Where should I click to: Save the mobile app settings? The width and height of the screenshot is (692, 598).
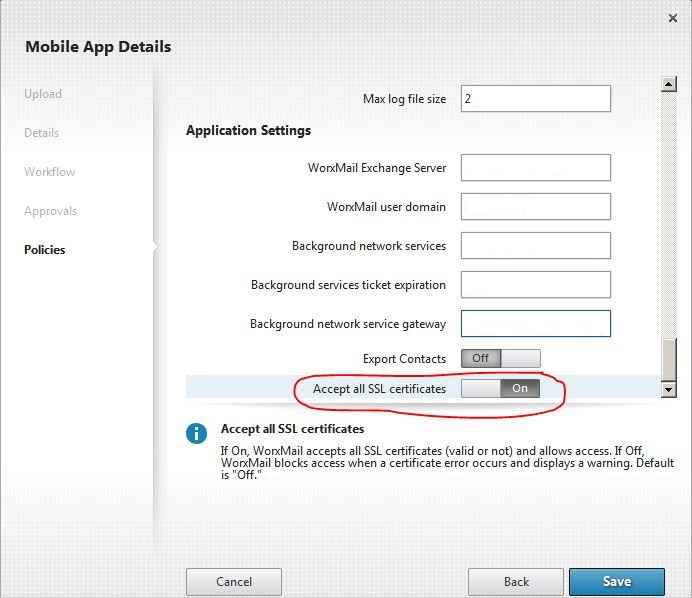tap(616, 581)
